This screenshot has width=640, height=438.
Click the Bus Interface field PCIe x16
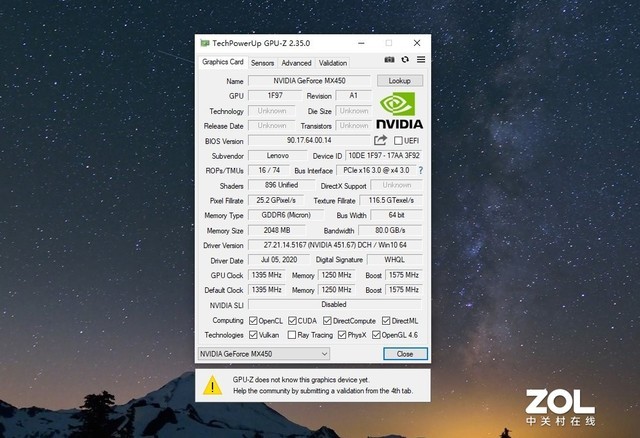pyautogui.click(x=376, y=170)
